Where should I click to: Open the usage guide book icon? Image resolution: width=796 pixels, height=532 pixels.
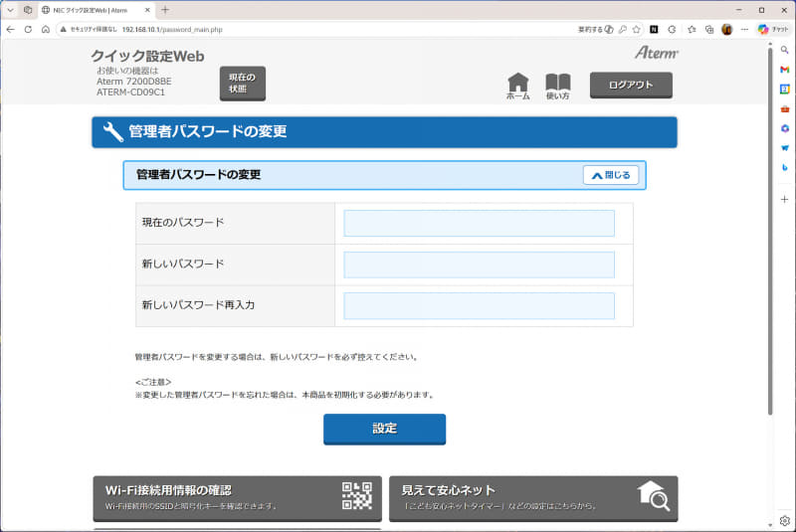(x=558, y=86)
